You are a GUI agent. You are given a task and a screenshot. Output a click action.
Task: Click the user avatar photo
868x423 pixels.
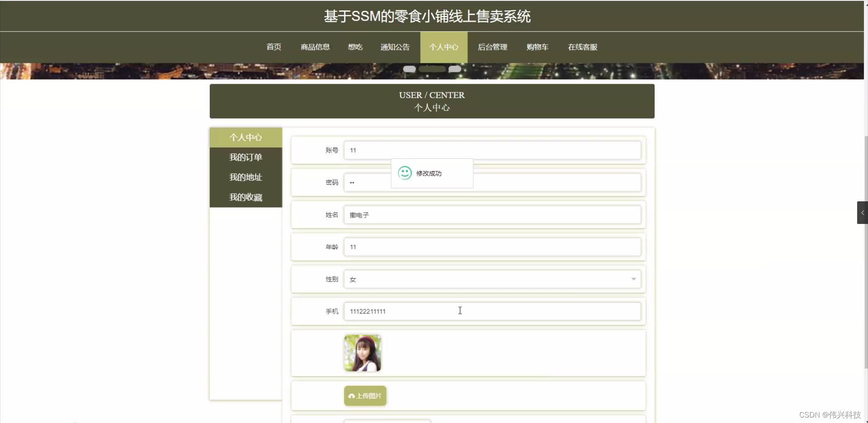tap(362, 352)
